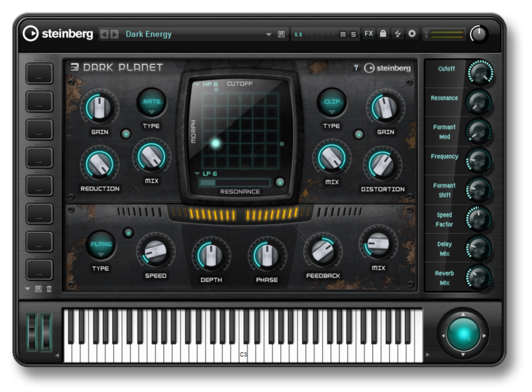Image resolution: width=532 pixels, height=392 pixels.
Task: Save the Dark Energy preset via disk icon
Action: pyautogui.click(x=281, y=34)
